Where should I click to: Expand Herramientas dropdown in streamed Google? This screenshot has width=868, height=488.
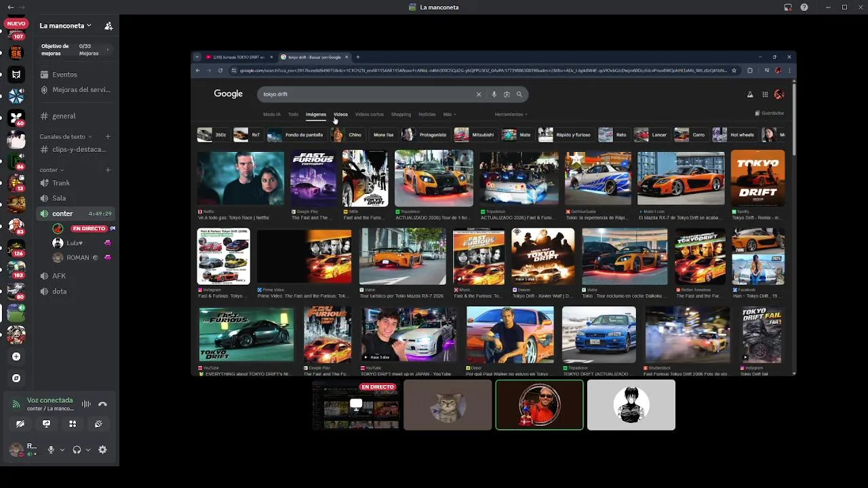tap(511, 115)
